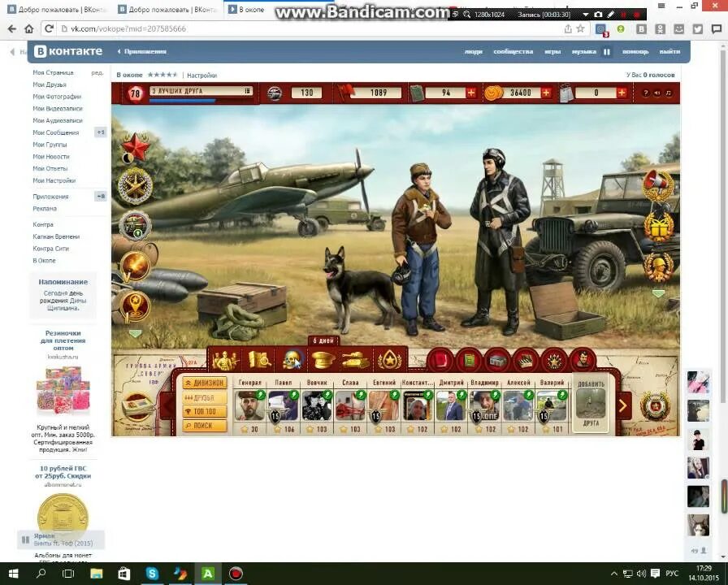The width and height of the screenshot is (728, 585).
Task: Open Skype from the taskbar
Action: click(x=152, y=574)
